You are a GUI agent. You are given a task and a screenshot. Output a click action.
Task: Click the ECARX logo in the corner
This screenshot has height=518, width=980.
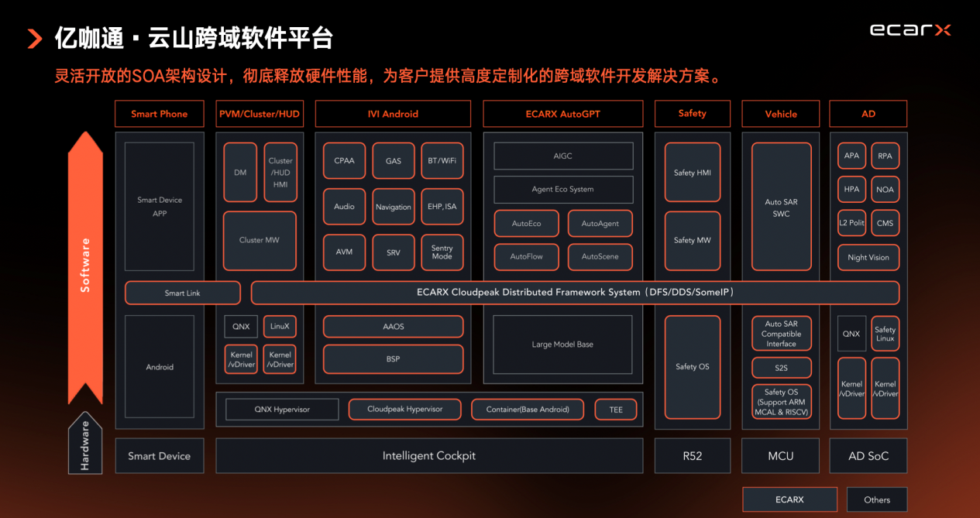click(x=910, y=31)
